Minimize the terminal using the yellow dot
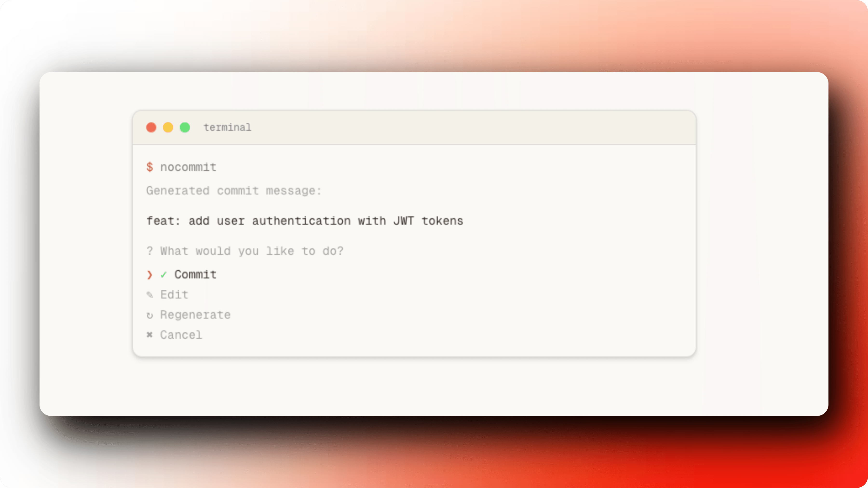868x488 pixels. 168,128
